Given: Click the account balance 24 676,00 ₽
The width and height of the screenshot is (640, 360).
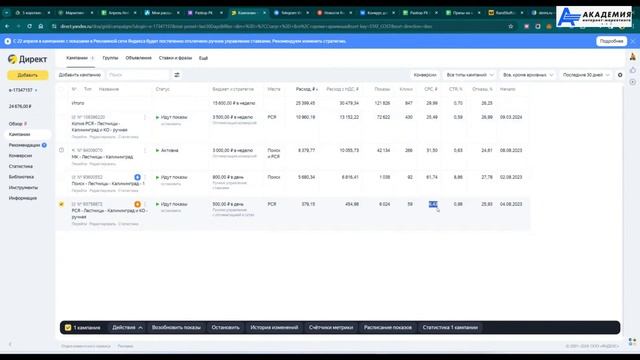Looking at the screenshot, I should click(x=20, y=106).
